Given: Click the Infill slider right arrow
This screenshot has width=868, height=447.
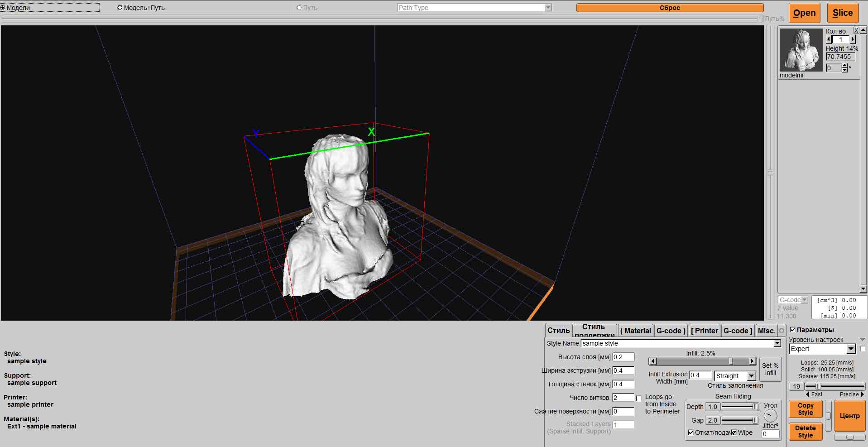Looking at the screenshot, I should click(x=752, y=361).
